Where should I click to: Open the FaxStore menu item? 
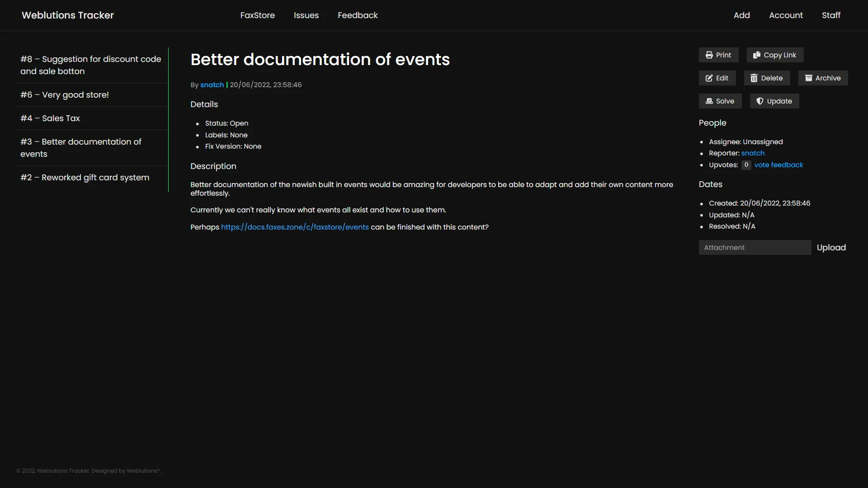click(257, 15)
